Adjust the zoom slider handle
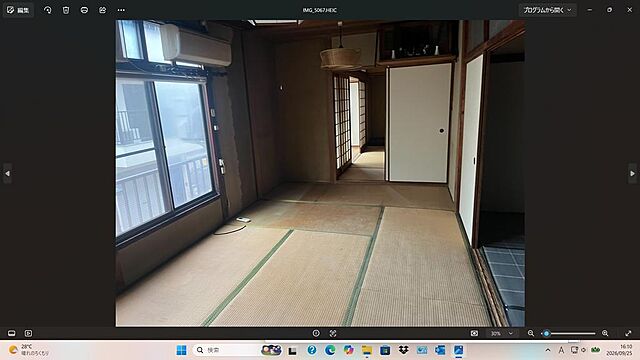This screenshot has height=360, width=640. pos(547,333)
